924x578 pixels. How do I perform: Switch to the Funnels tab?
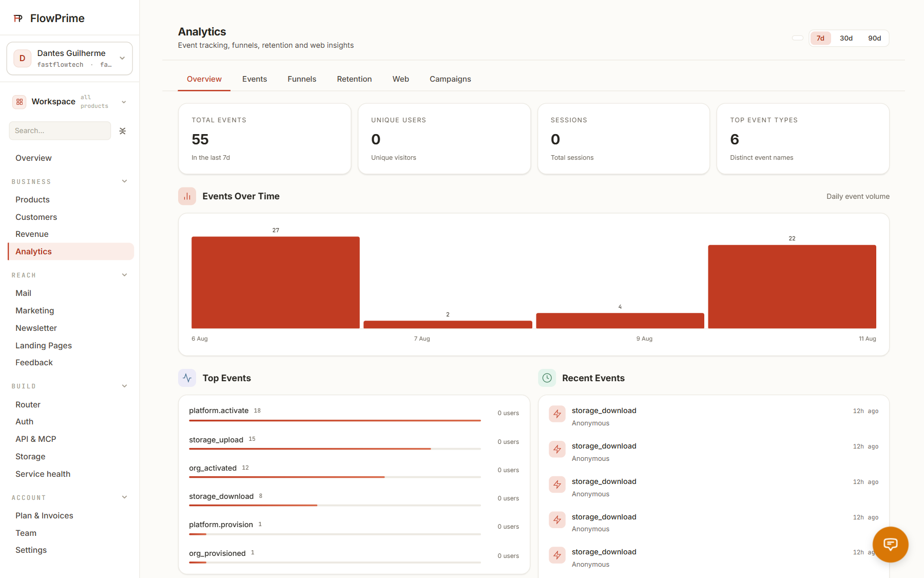point(302,79)
